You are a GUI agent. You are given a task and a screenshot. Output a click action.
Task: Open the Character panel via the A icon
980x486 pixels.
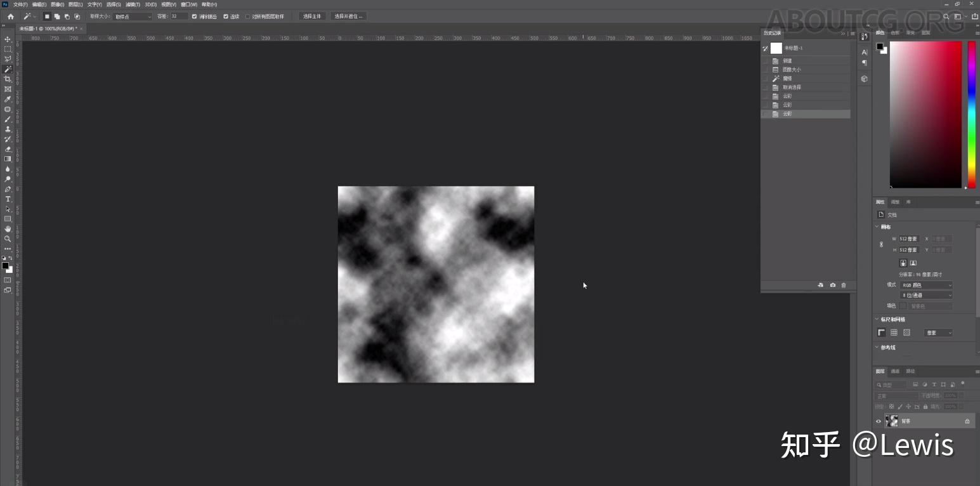[x=864, y=53]
